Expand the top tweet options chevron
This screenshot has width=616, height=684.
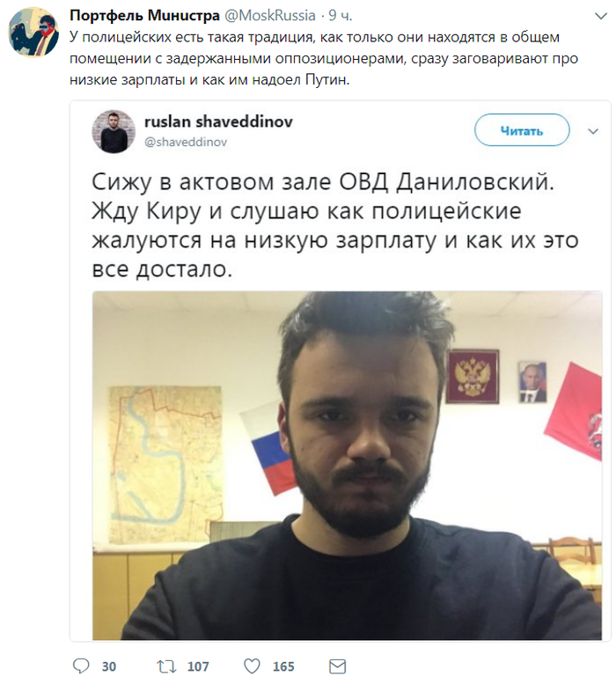coord(601,16)
